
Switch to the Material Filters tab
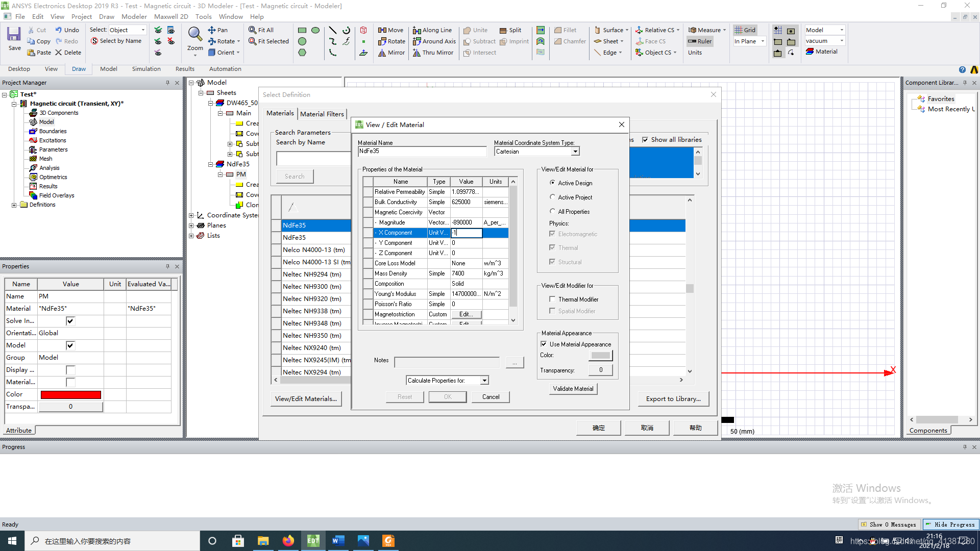pos(322,114)
